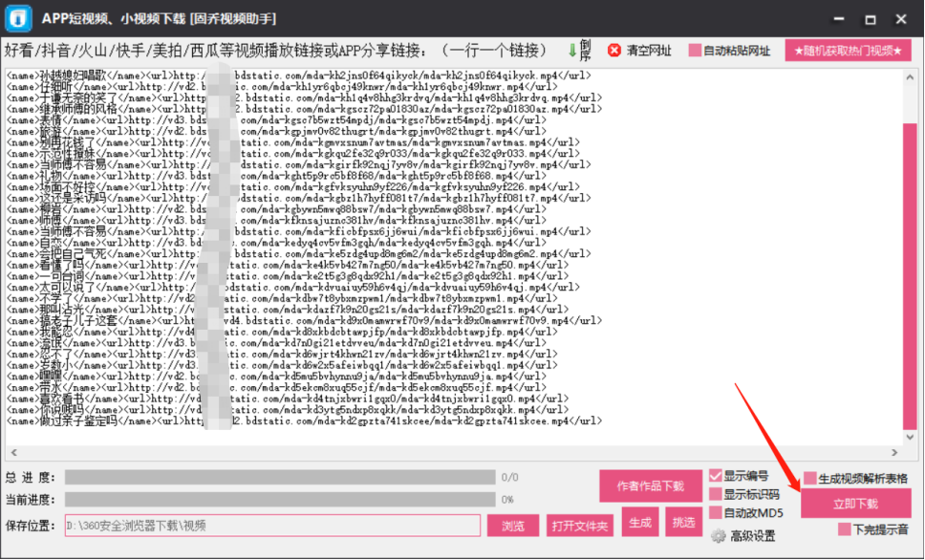Click the line containing 带水
Viewport: 925px width, 560px height.
pos(276,388)
